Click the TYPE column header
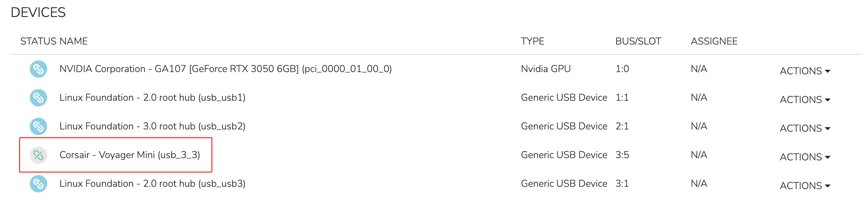868x200 pixels. 532,41
